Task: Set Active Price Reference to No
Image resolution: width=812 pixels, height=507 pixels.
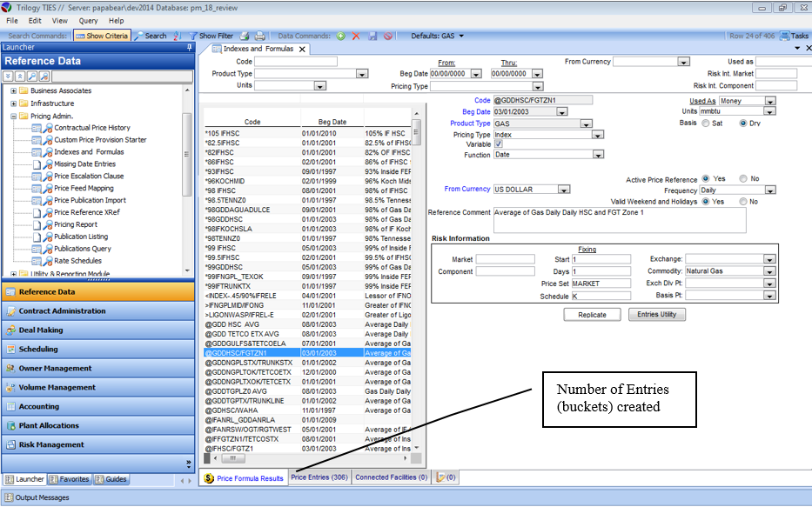Action: pos(742,179)
